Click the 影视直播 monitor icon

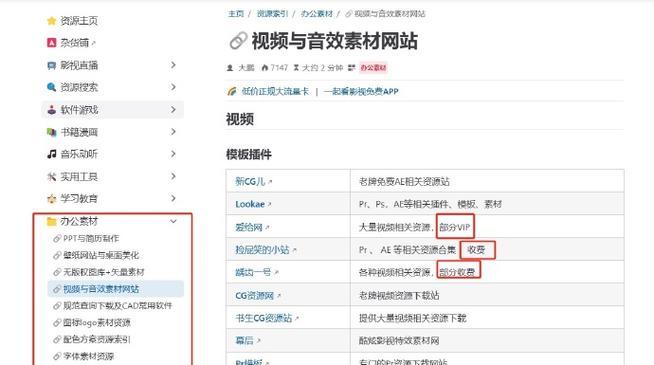click(51, 65)
